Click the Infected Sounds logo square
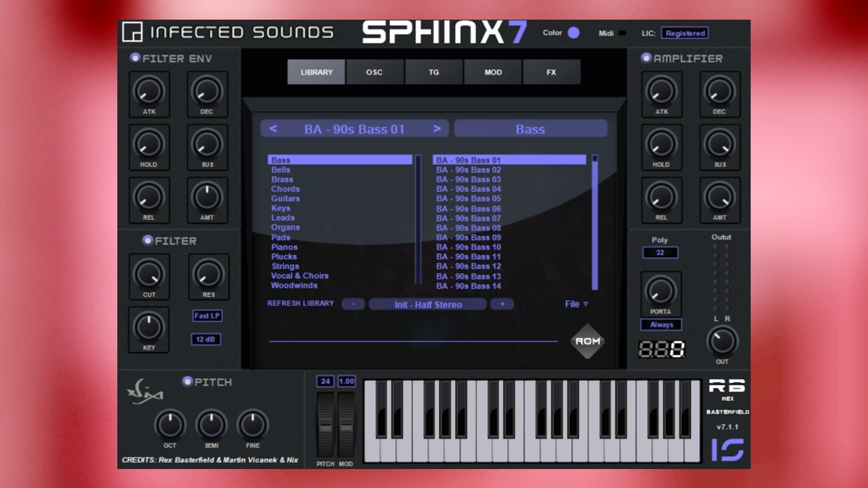The width and height of the screenshot is (868, 488). (132, 32)
